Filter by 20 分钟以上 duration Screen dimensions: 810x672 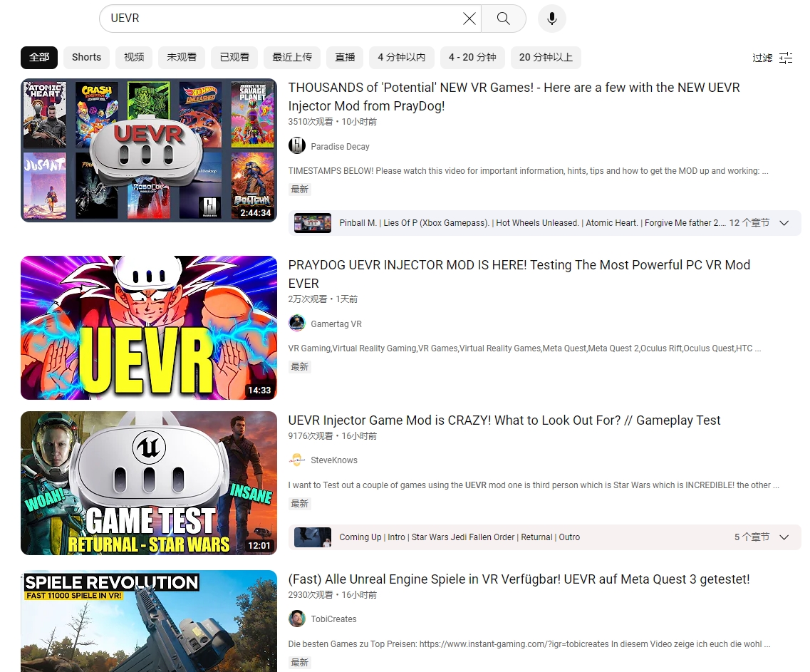click(x=546, y=57)
